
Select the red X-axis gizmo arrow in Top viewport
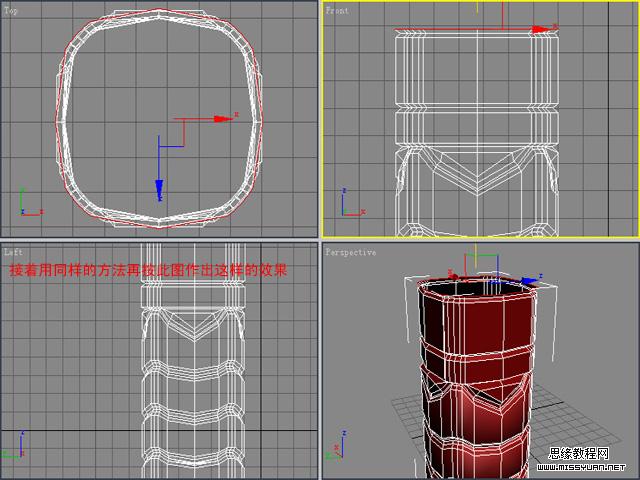(x=223, y=119)
